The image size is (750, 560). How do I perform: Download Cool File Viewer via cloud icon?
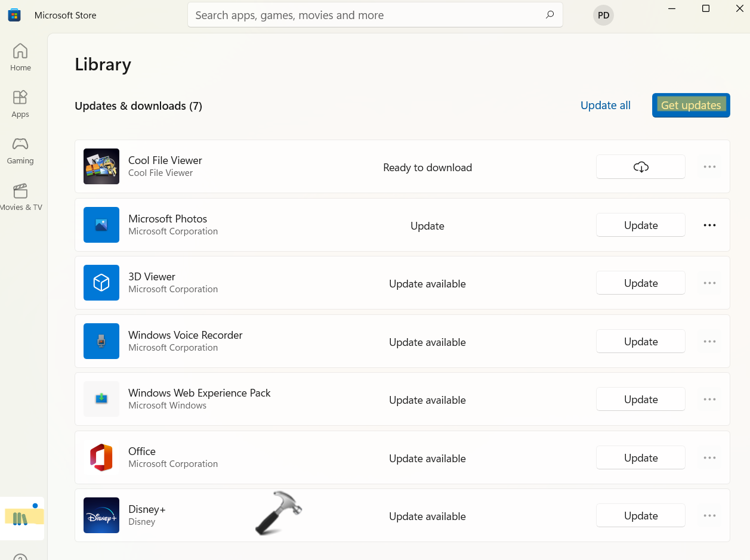point(640,167)
